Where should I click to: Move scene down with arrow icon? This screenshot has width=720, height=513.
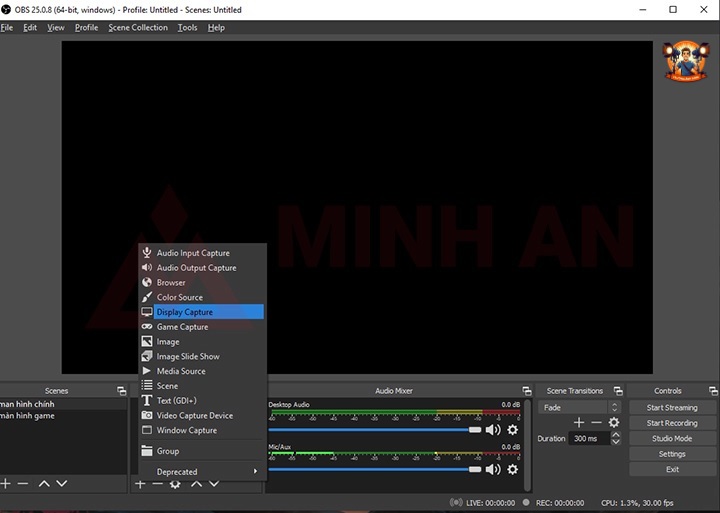62,484
